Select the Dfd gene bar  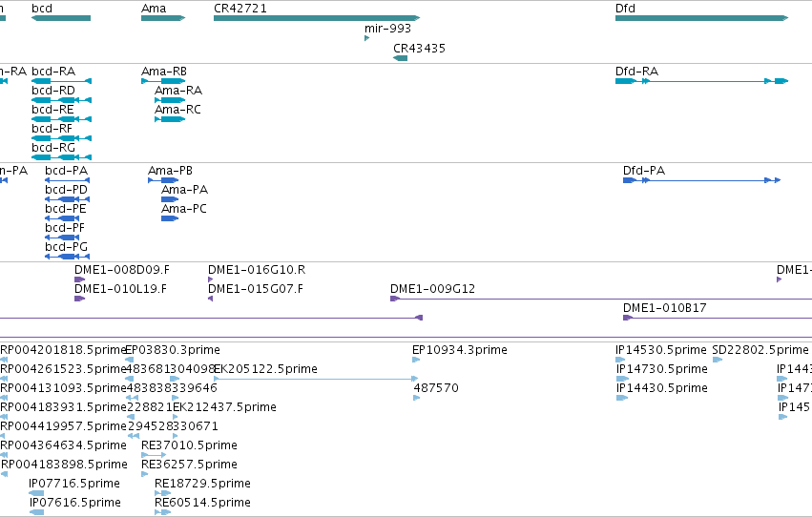point(701,18)
